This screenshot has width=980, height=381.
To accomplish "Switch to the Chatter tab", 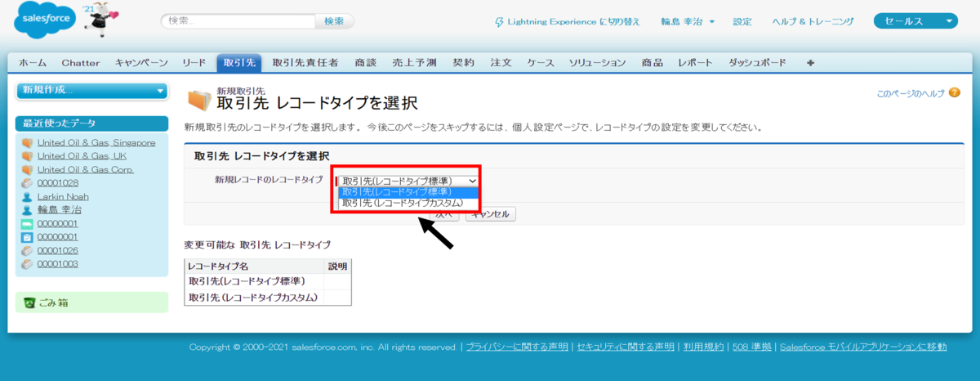I will [x=80, y=63].
